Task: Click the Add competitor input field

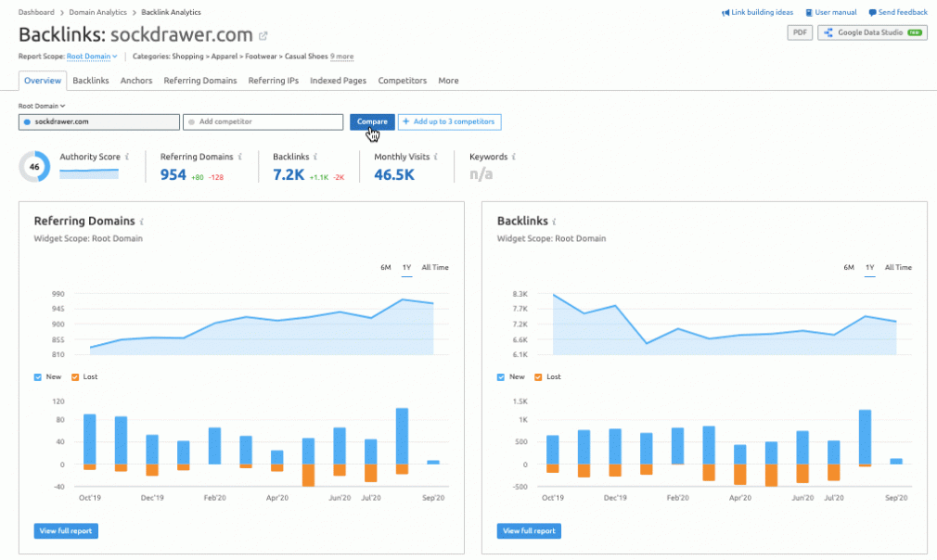Action: (263, 121)
